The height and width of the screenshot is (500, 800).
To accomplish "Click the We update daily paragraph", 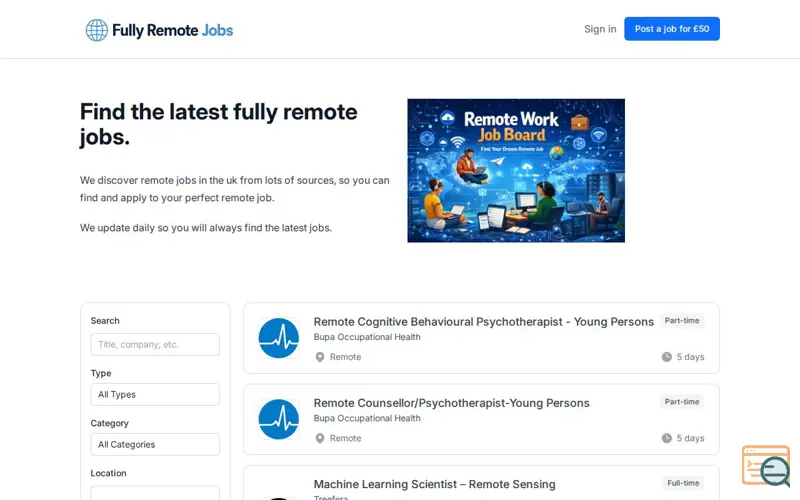I will click(x=206, y=228).
